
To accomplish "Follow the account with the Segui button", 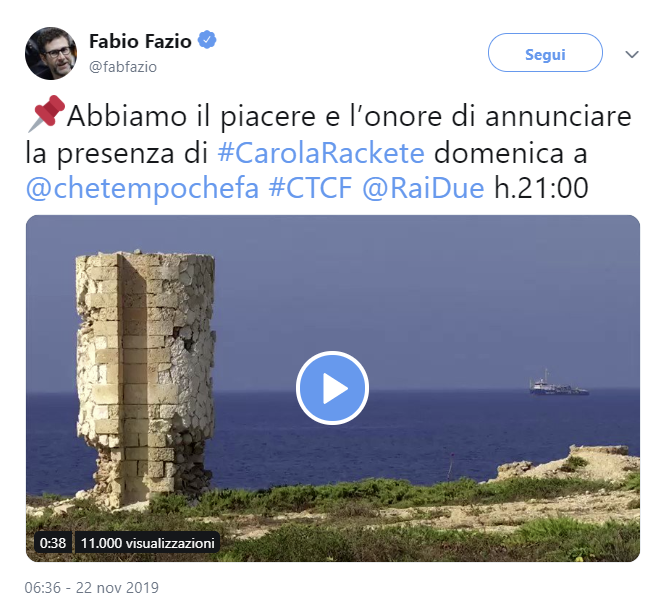I will 545,52.
